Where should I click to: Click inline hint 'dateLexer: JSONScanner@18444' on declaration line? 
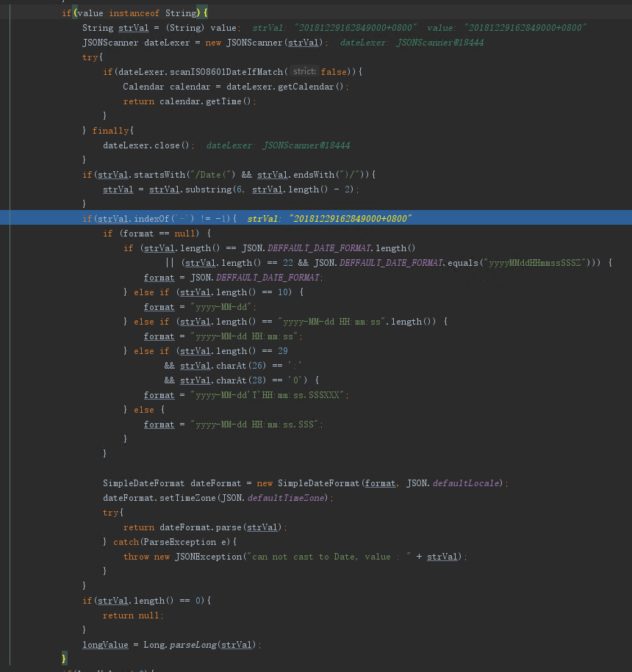coord(412,43)
